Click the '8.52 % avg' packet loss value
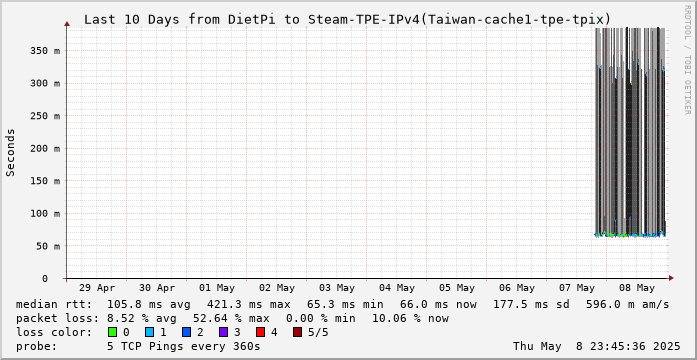697x360 pixels. pos(142,319)
